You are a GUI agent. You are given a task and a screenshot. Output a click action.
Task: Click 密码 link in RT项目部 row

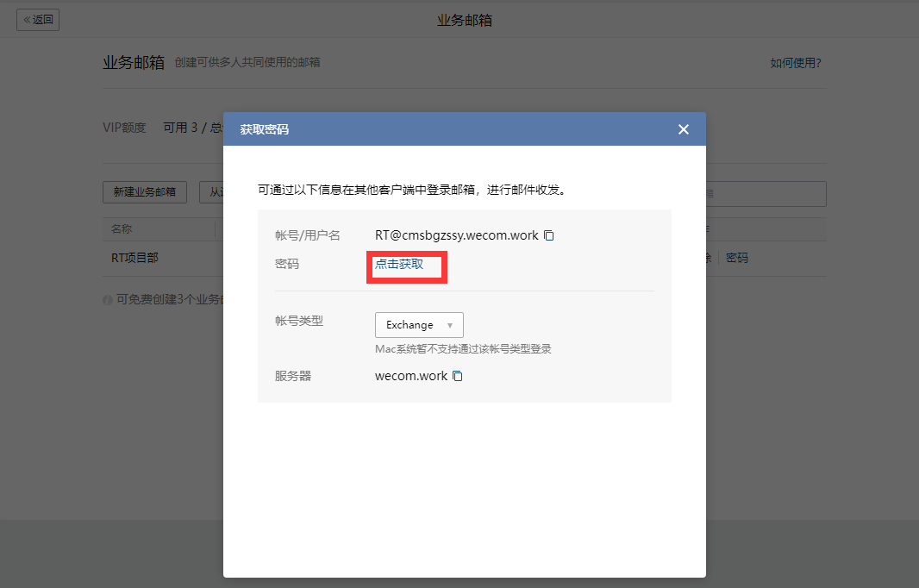[736, 258]
